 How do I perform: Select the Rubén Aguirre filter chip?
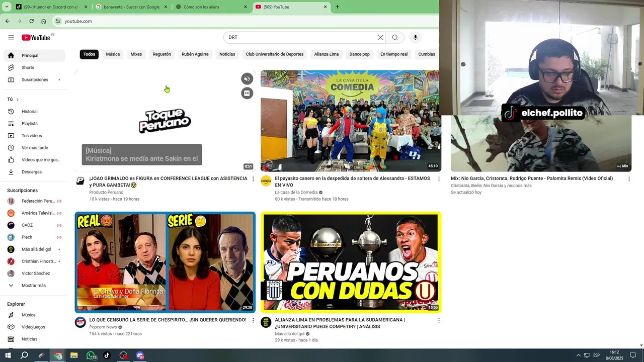pyautogui.click(x=195, y=54)
